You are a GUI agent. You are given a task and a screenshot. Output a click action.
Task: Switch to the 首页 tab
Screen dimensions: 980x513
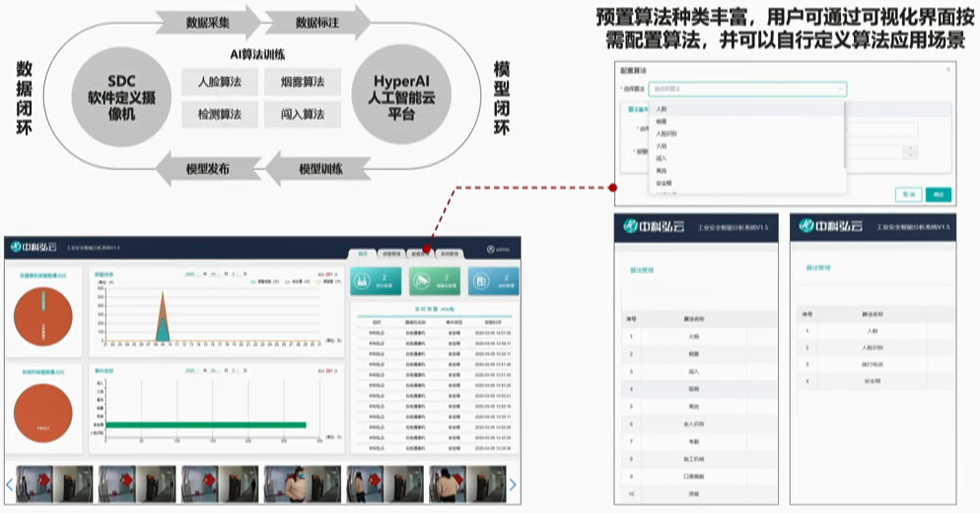click(363, 254)
